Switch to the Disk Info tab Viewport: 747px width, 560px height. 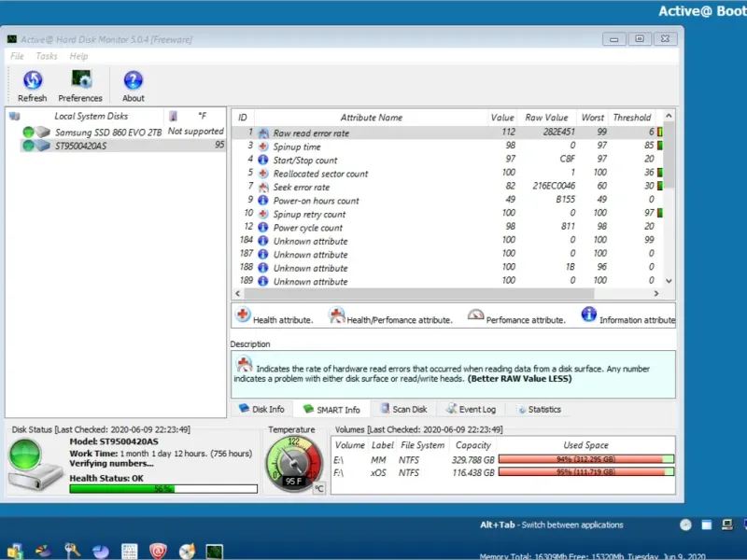click(x=261, y=409)
